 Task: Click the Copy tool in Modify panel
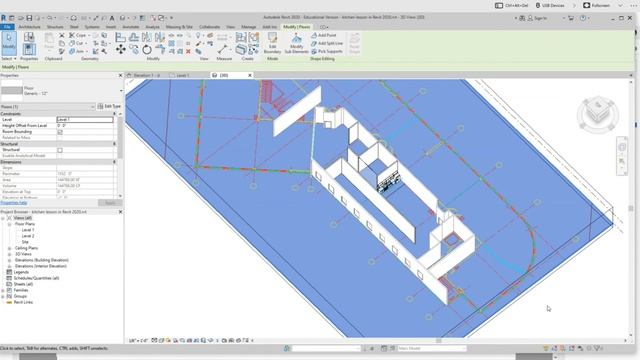pyautogui.click(x=133, y=50)
